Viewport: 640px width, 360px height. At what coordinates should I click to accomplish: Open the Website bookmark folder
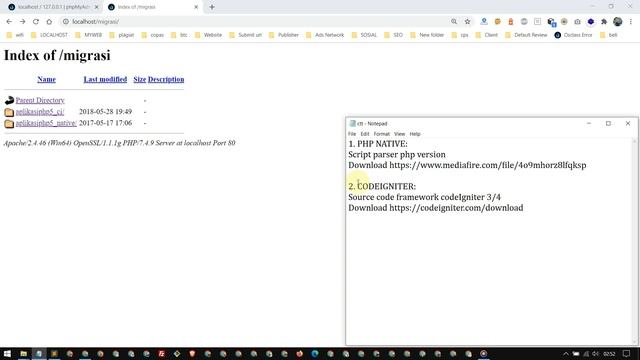209,35
